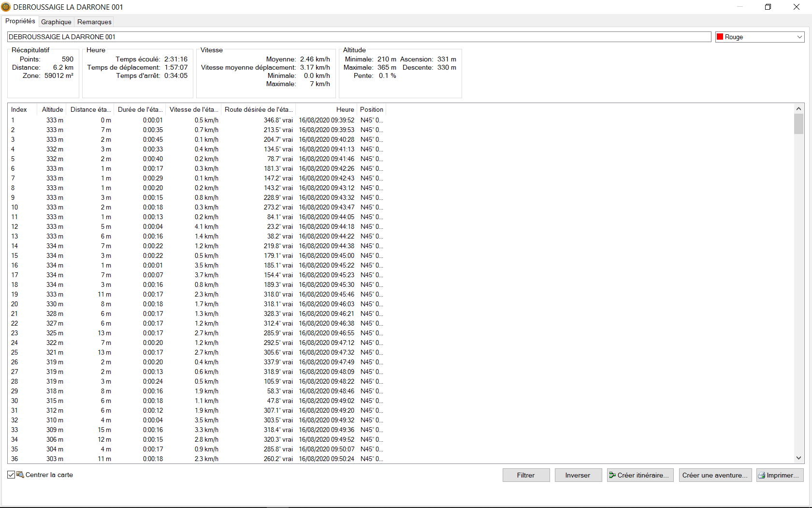Sort by Index column header
This screenshot has width=812, height=508.
(22, 109)
